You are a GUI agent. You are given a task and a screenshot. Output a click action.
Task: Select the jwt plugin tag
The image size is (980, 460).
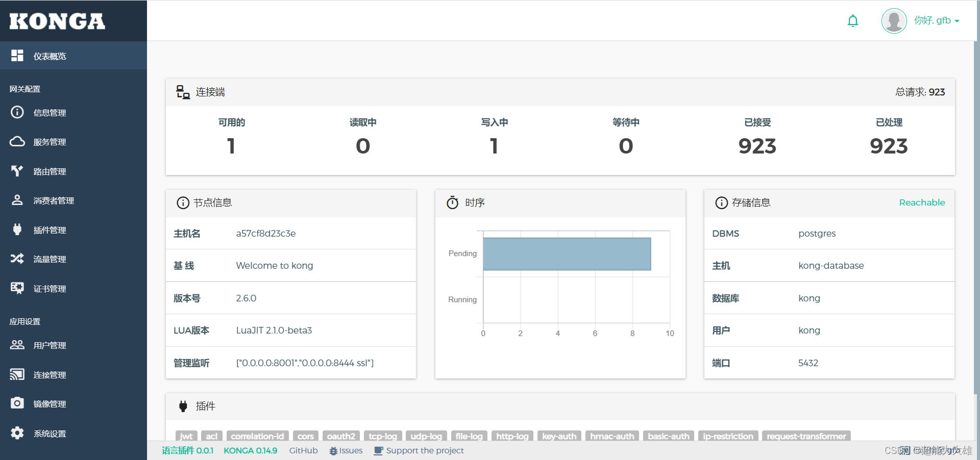186,437
